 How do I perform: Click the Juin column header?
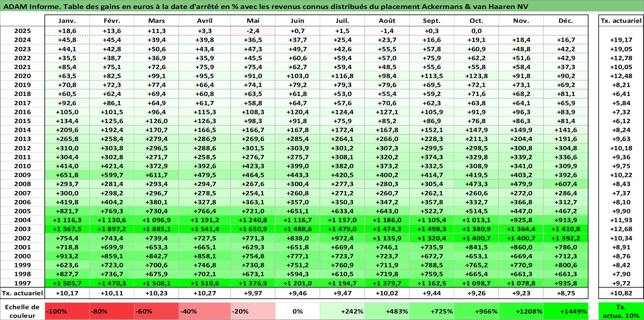[x=298, y=21]
